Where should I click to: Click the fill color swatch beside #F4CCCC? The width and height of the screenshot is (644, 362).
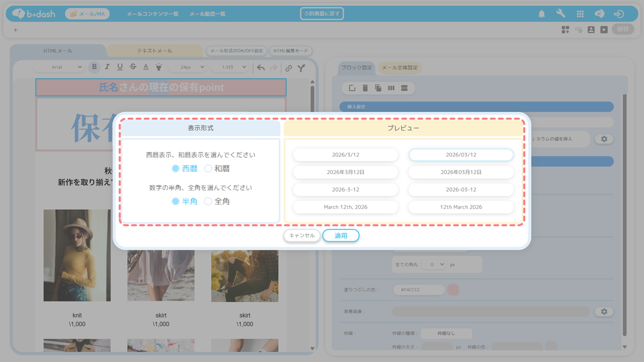453,290
